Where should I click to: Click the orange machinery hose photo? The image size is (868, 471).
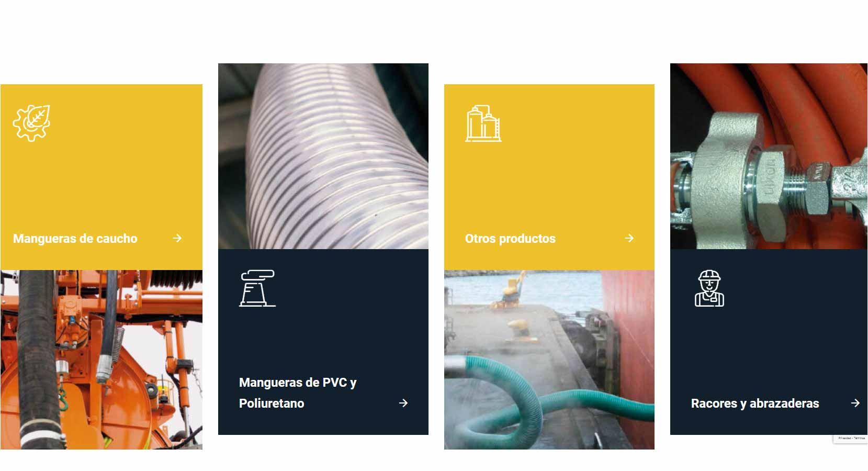point(102,360)
